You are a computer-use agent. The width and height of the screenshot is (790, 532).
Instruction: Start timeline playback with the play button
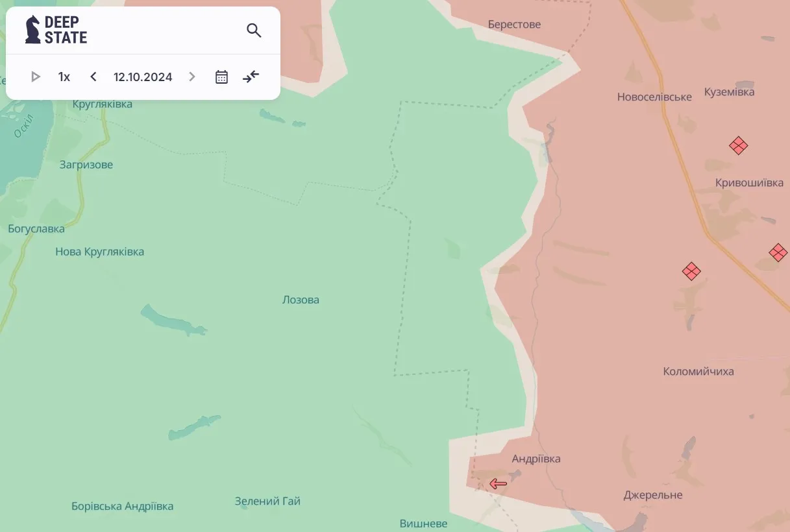coord(36,77)
